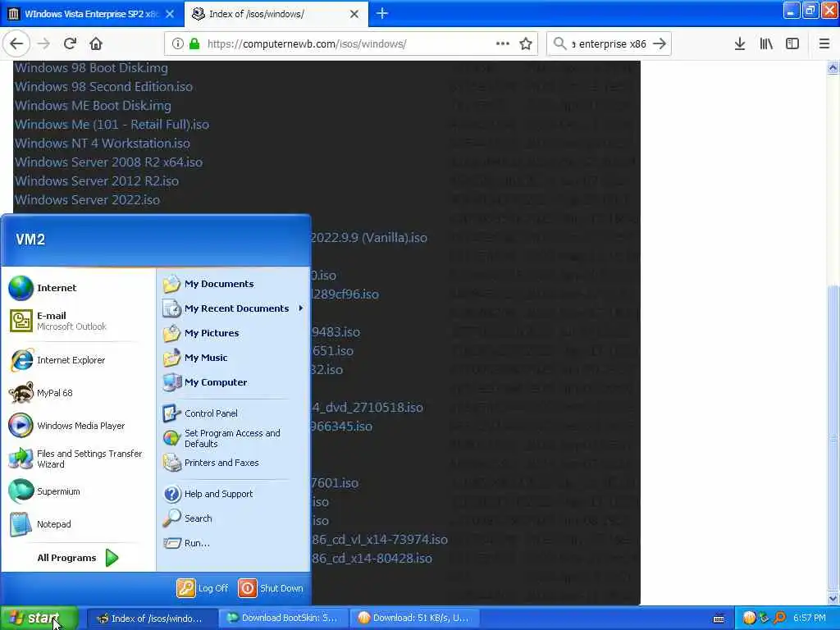Launch Internet Explorer from Start menu
This screenshot has width=840, height=630.
coord(78,360)
